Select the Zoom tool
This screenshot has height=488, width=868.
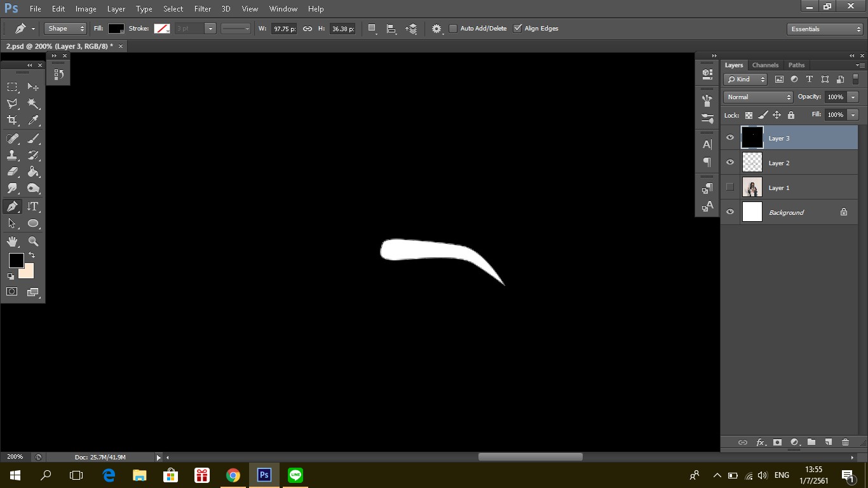coord(34,241)
